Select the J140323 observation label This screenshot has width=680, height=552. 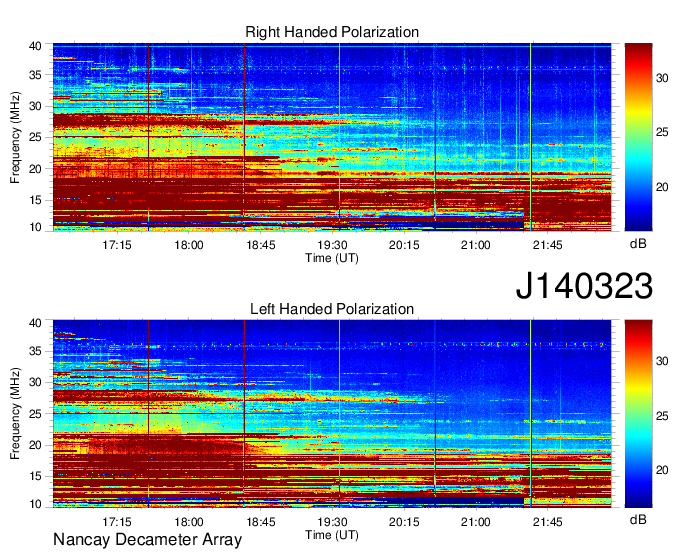(584, 286)
